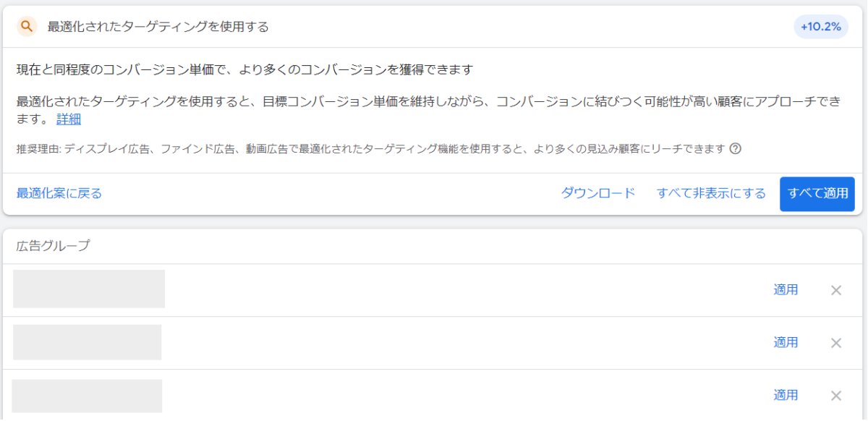Click the help question mark icon
Image resolution: width=868 pixels, height=421 pixels.
[x=736, y=149]
